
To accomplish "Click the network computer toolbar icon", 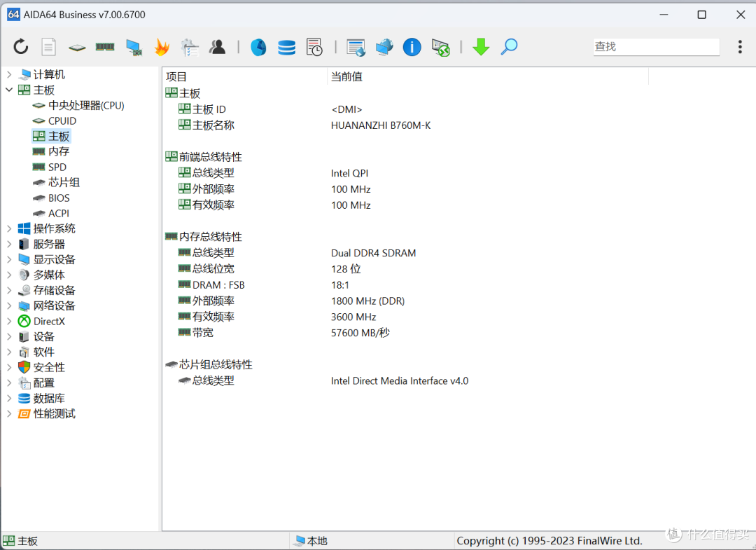I will click(x=134, y=47).
